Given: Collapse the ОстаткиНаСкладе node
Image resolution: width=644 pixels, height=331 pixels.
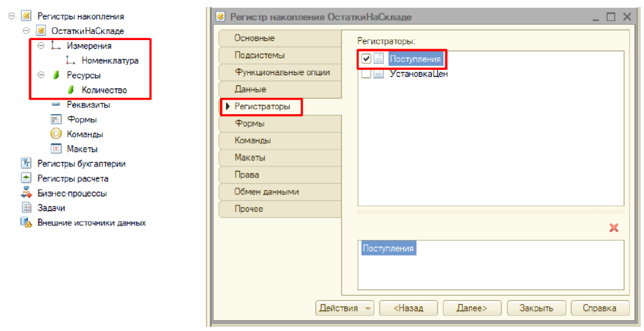Looking at the screenshot, I should (x=26, y=31).
